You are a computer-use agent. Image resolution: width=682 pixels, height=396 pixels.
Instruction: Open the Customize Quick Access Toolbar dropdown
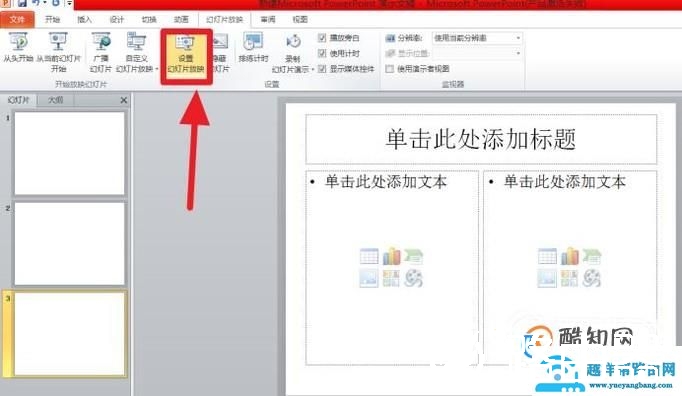pos(69,3)
